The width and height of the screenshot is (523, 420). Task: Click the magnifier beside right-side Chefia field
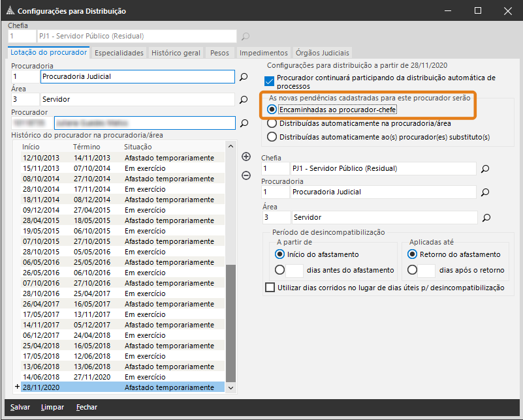(x=485, y=169)
